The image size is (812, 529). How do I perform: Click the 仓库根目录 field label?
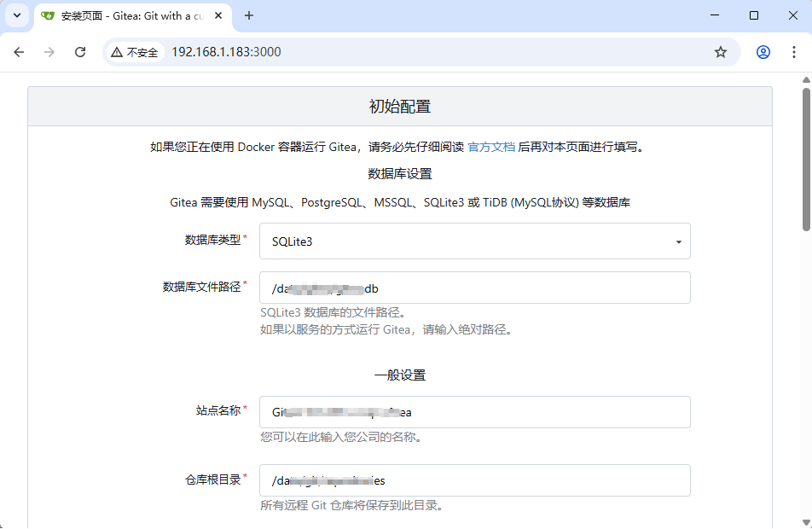213,480
